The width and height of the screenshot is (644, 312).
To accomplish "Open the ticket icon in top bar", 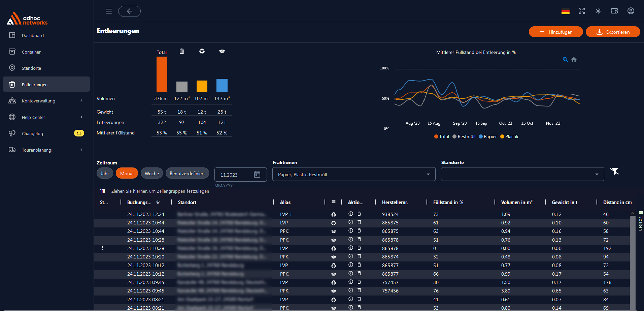I will pyautogui.click(x=614, y=11).
